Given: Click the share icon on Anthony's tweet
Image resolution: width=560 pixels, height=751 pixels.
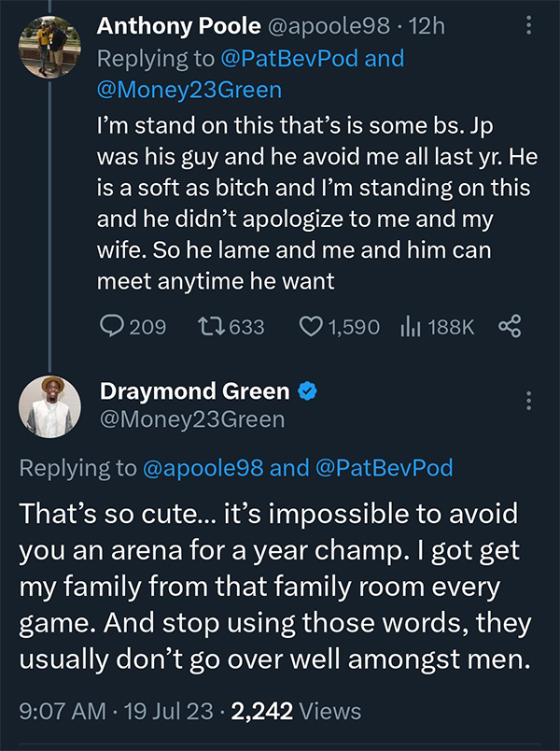Looking at the screenshot, I should 510,327.
